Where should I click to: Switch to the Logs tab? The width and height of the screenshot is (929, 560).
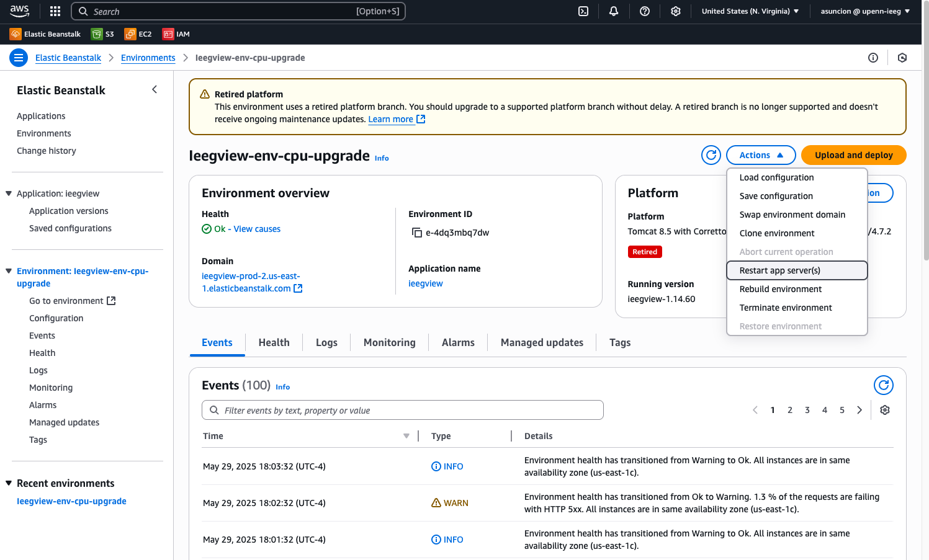tap(326, 342)
